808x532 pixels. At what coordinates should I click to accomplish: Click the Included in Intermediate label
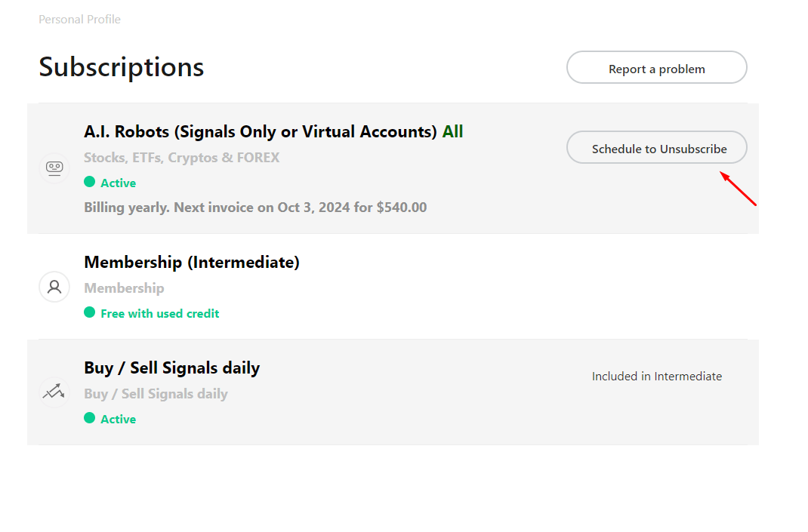656,377
